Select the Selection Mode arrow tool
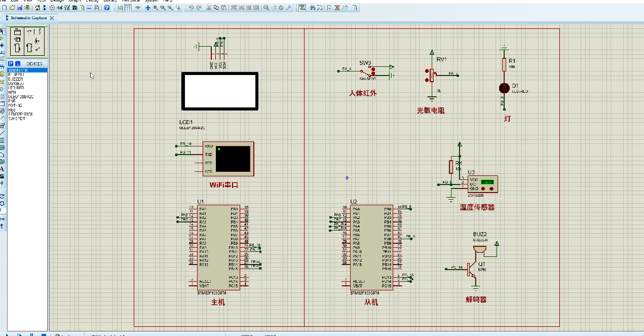Viewport: 644px width, 336px height. click(3, 30)
